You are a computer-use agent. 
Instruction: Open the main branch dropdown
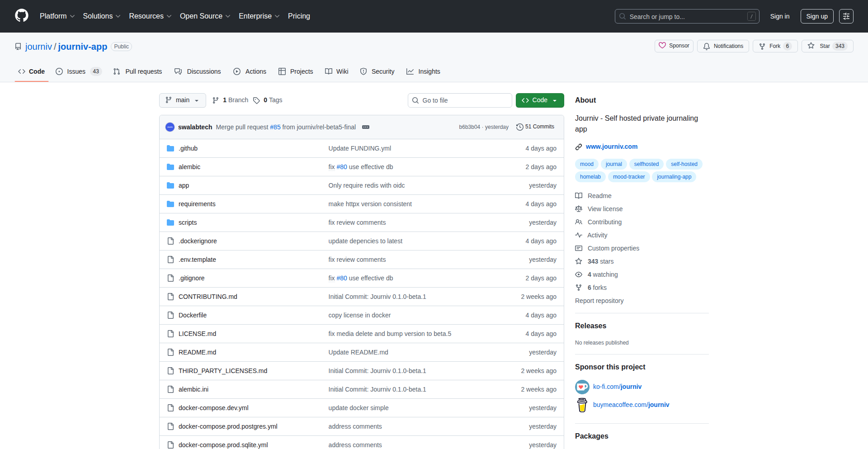(x=182, y=100)
